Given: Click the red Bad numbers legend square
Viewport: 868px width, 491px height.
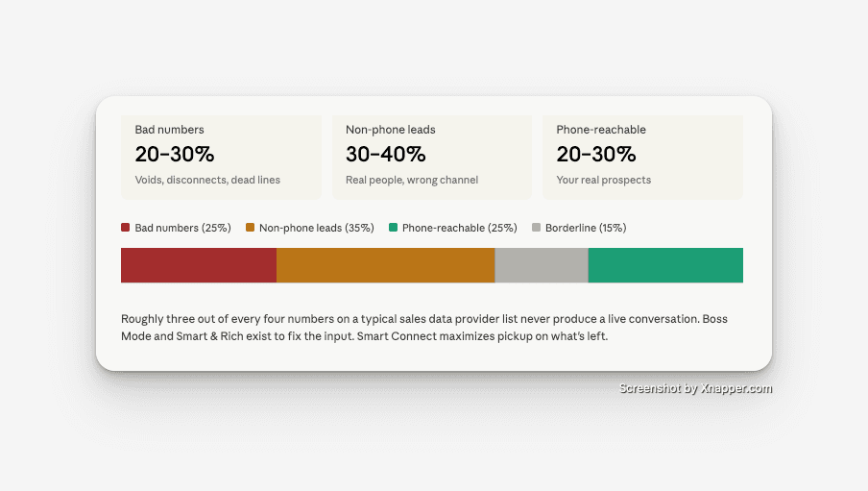Looking at the screenshot, I should [x=125, y=227].
